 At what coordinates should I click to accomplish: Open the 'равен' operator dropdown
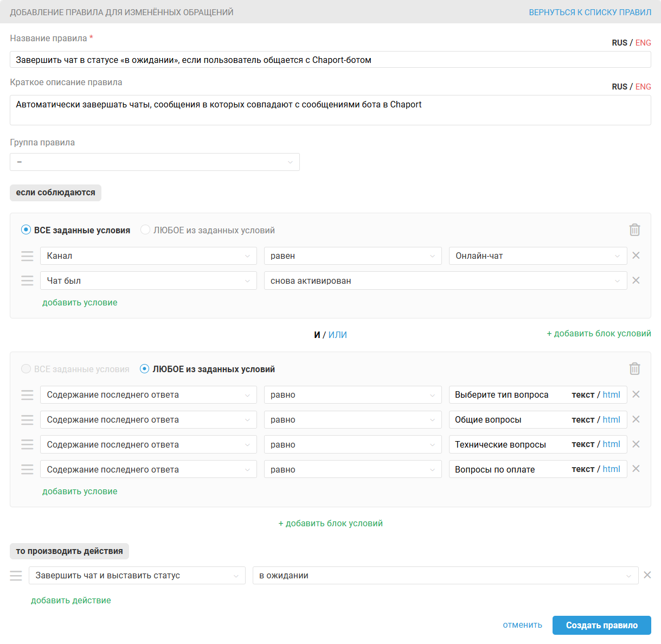(x=353, y=256)
